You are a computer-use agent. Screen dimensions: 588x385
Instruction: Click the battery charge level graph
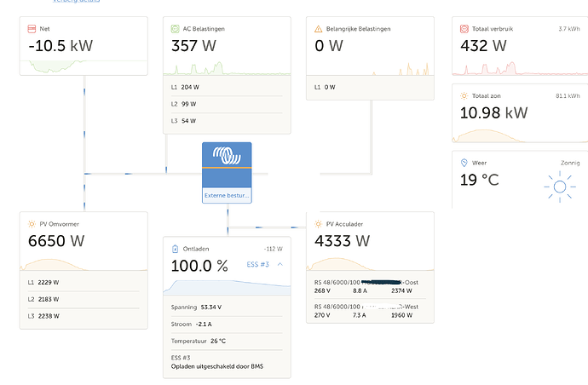(227, 287)
